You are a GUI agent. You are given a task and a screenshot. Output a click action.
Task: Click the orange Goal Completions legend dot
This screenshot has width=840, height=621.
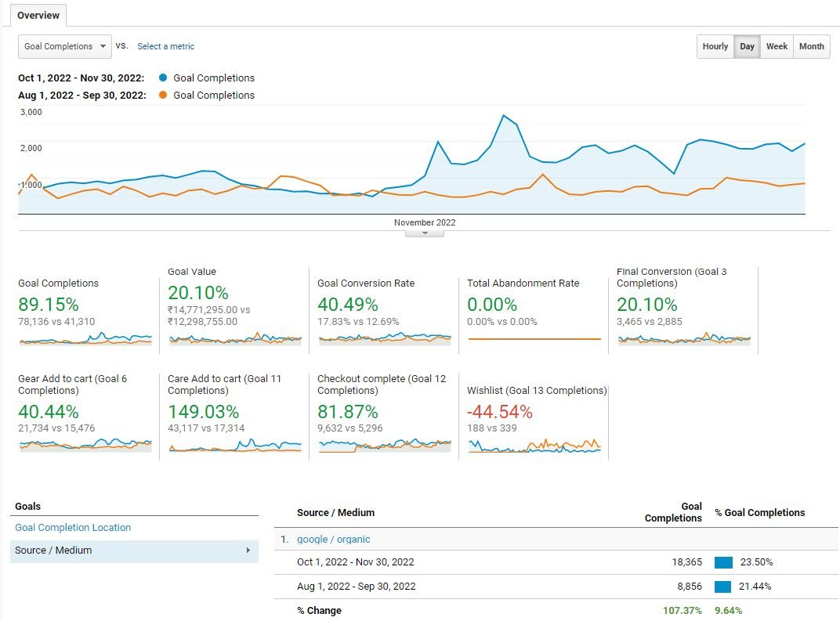pos(163,95)
